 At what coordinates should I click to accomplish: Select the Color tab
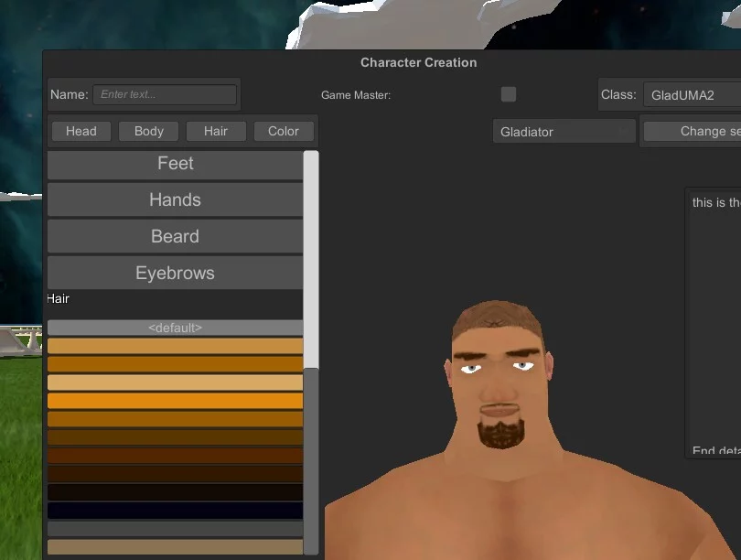284,131
